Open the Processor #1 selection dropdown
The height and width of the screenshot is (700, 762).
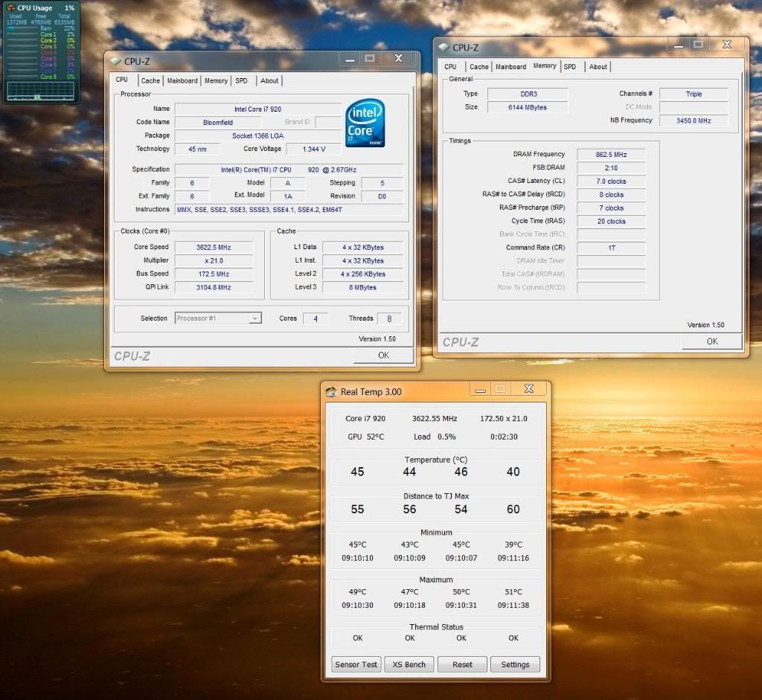(x=254, y=318)
